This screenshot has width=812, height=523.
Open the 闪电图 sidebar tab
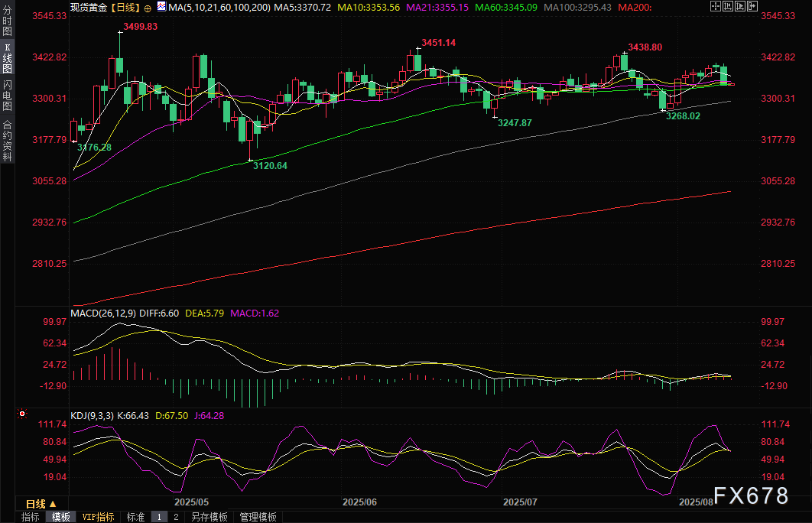(8, 96)
